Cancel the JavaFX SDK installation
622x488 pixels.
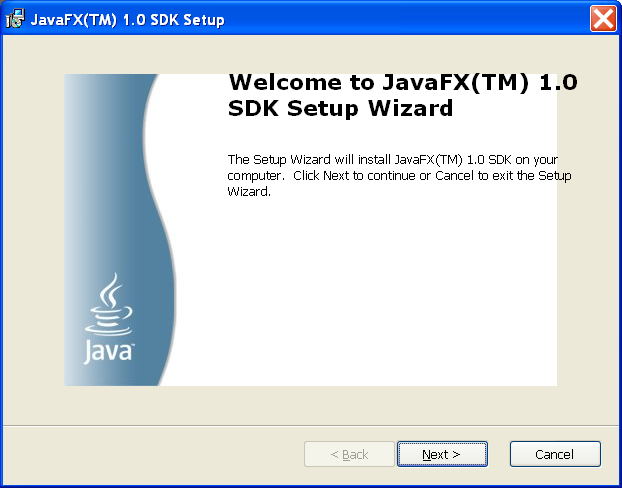tap(555, 454)
